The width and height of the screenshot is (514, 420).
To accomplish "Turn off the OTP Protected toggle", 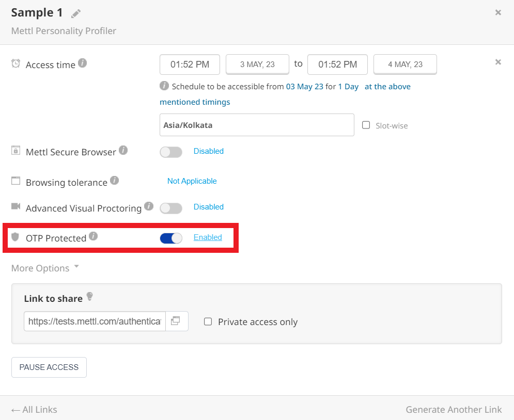I will [x=171, y=238].
